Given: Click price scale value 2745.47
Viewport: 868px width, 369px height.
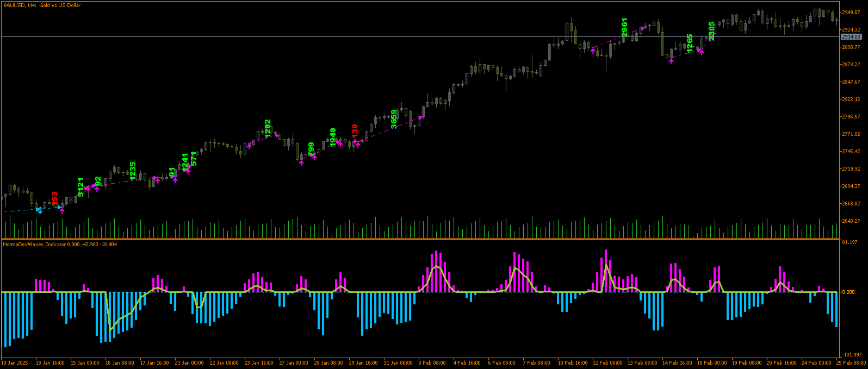Looking at the screenshot, I should (x=851, y=151).
